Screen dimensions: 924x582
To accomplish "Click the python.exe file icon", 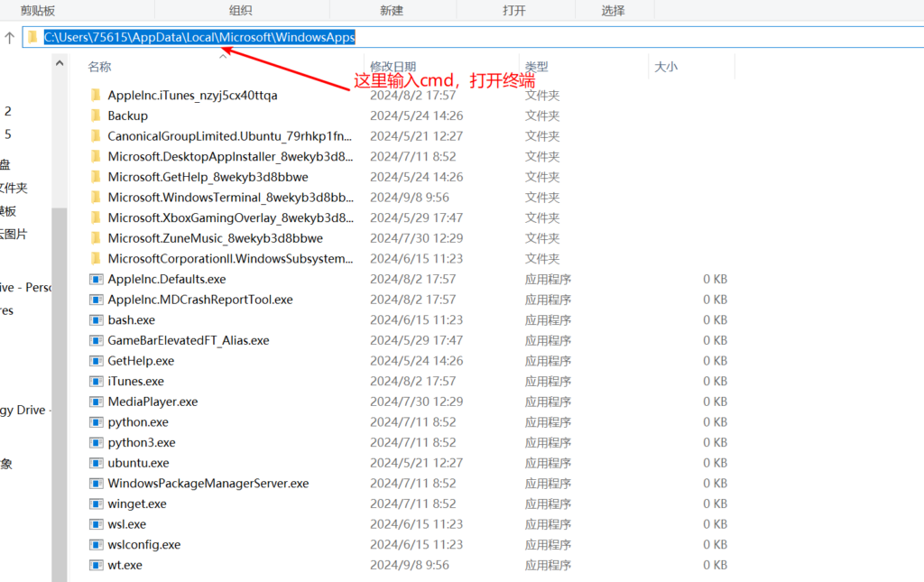I will (x=97, y=422).
